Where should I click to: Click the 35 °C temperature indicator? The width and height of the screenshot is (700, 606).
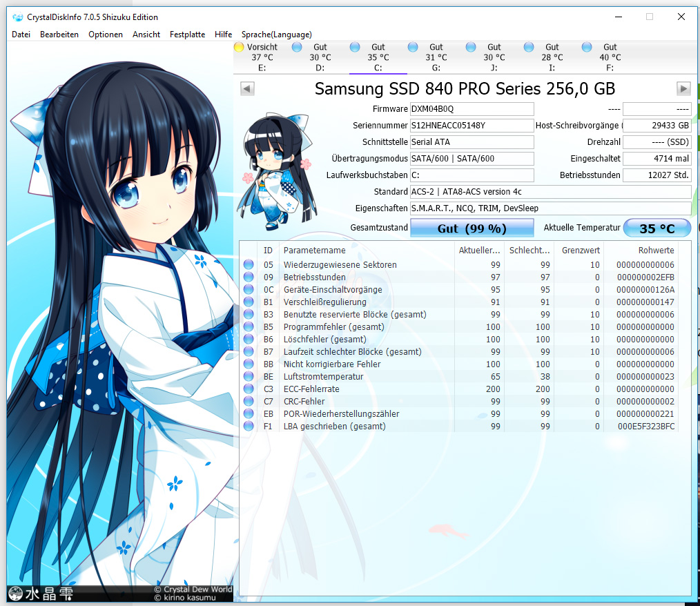pos(657,228)
